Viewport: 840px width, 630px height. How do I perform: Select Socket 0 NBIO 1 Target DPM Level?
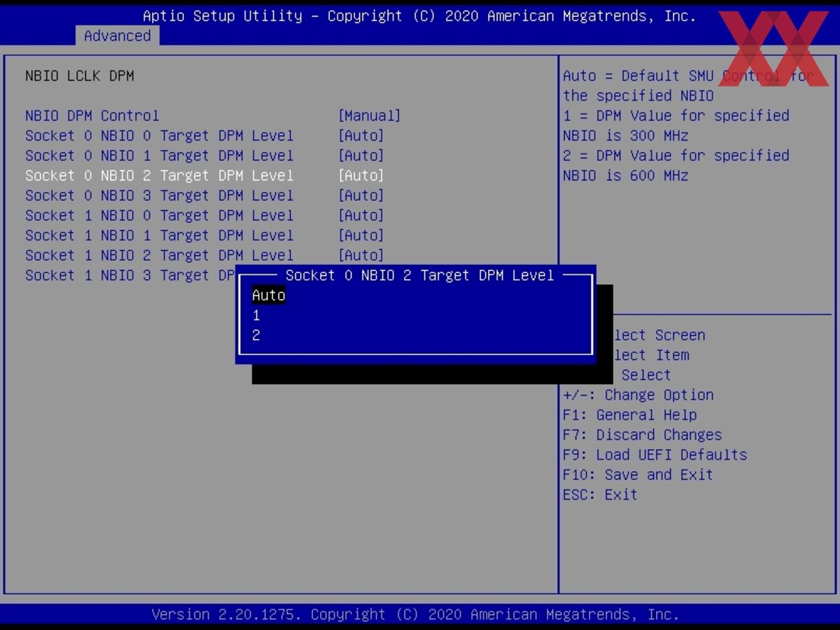tap(159, 156)
